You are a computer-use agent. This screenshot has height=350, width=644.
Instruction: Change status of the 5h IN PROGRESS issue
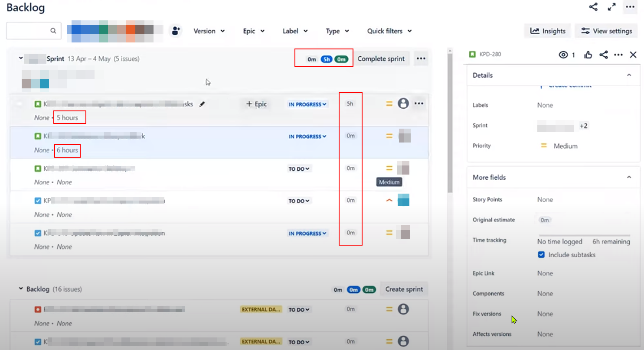click(x=307, y=104)
